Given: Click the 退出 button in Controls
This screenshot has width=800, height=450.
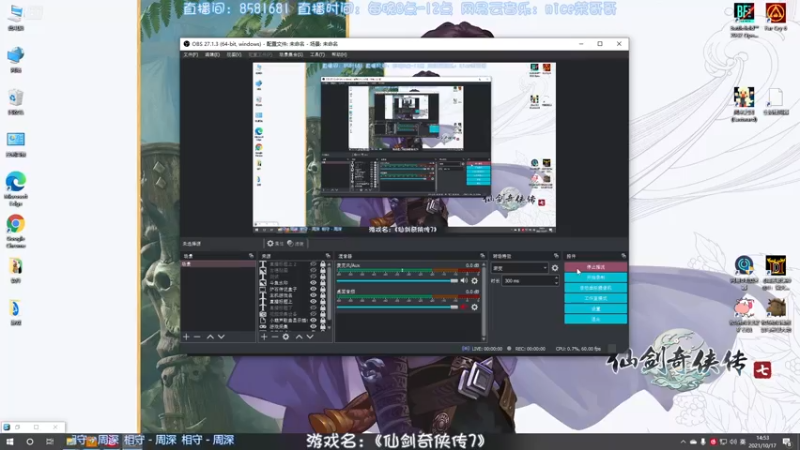Looking at the screenshot, I should click(595, 319).
